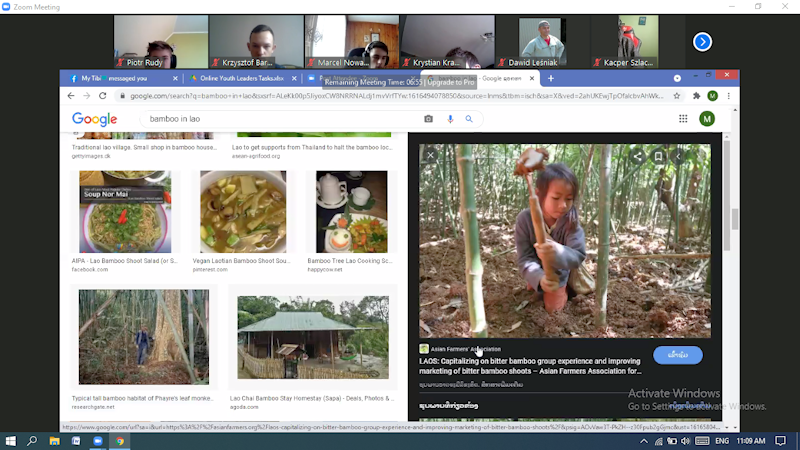The image size is (800, 450).
Task: Open new browser tab
Action: [551, 78]
